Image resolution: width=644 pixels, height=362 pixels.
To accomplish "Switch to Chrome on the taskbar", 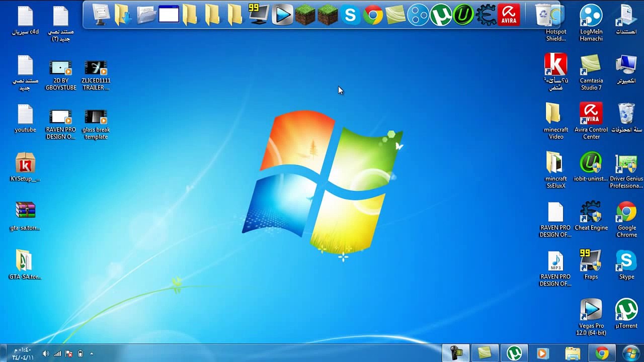I will 602,353.
